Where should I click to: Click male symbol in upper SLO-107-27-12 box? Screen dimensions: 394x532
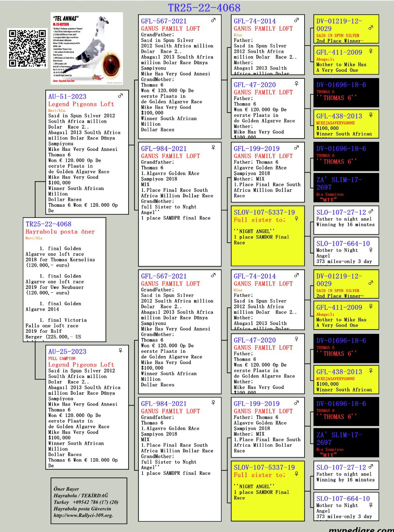pos(371,211)
